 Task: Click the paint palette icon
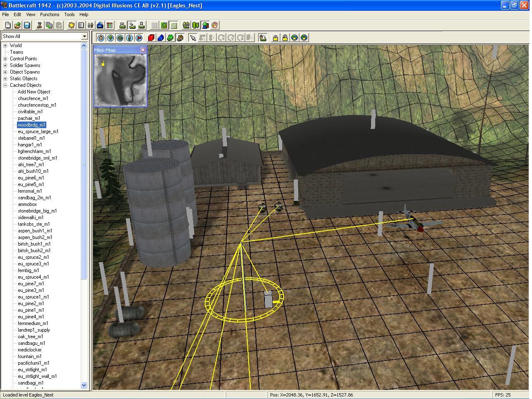tap(215, 25)
